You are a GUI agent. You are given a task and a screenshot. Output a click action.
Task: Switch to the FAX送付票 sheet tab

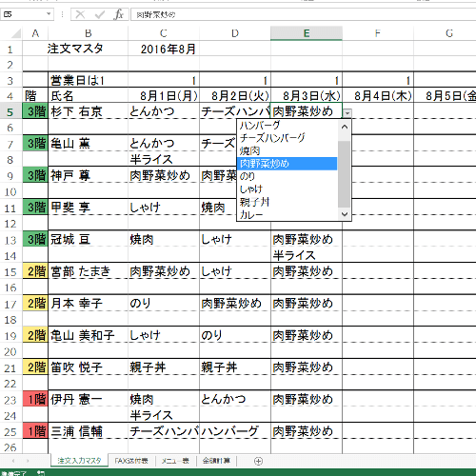pyautogui.click(x=131, y=461)
